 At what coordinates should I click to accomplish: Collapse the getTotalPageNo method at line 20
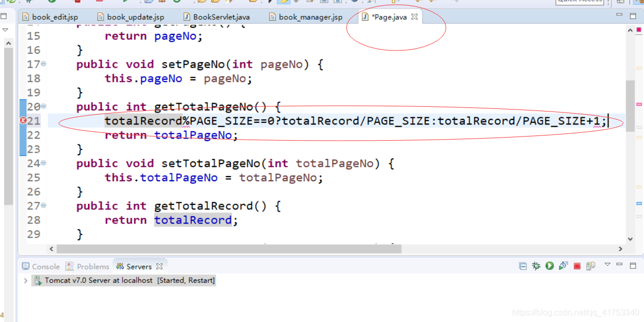point(44,106)
